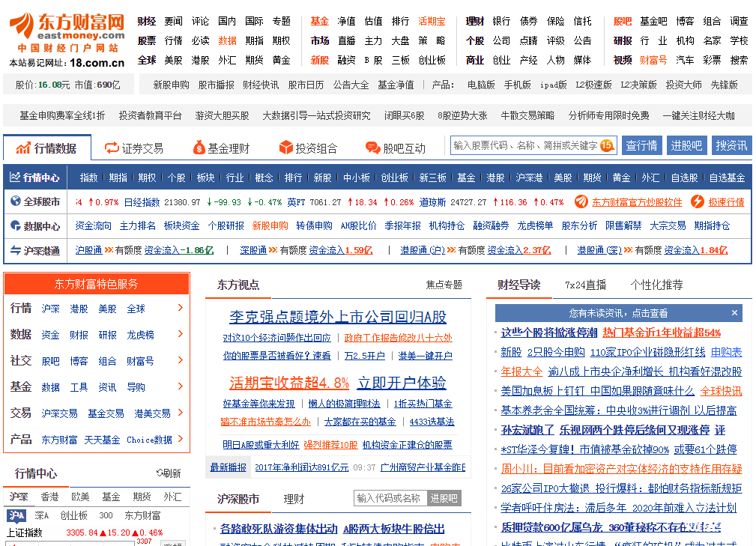Open 龙虎榜单 in the data center row

tap(535, 225)
